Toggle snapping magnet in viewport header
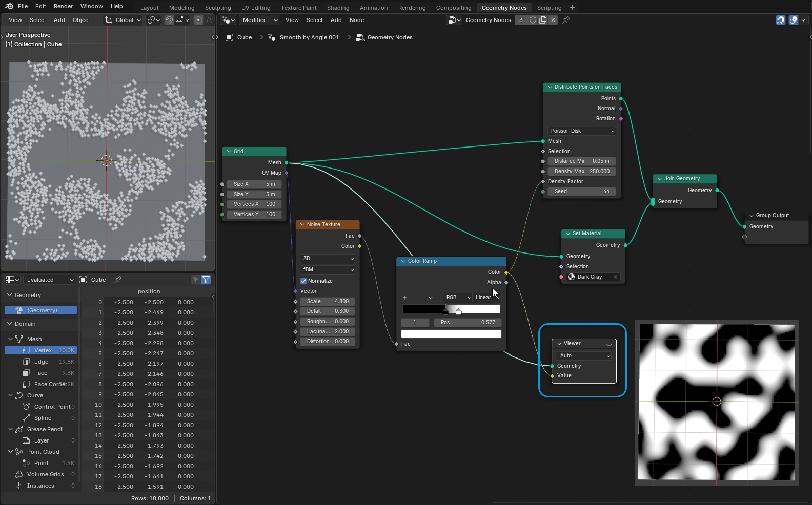This screenshot has height=505, width=812. point(169,20)
